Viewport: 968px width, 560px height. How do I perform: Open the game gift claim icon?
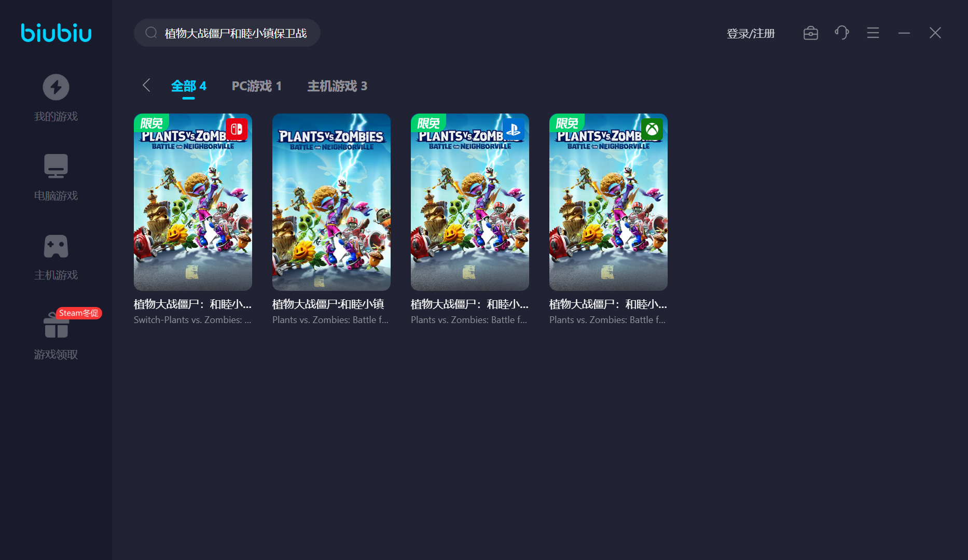coord(56,327)
